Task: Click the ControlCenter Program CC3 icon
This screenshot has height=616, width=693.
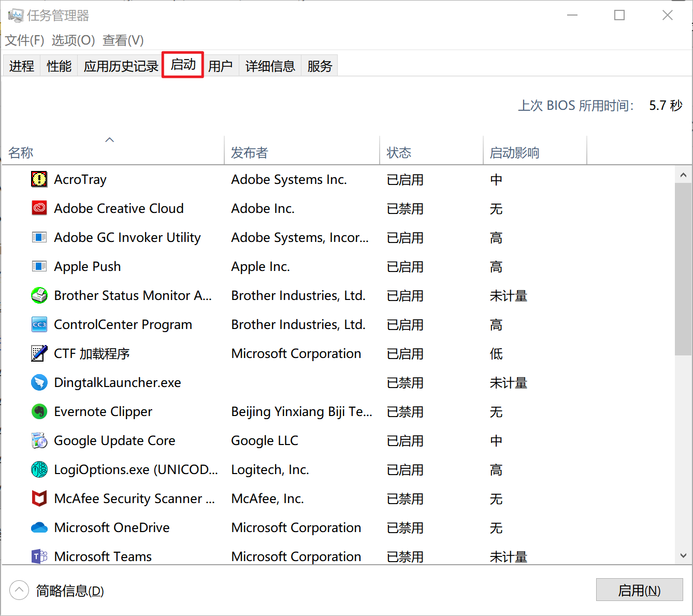Action: [x=39, y=324]
